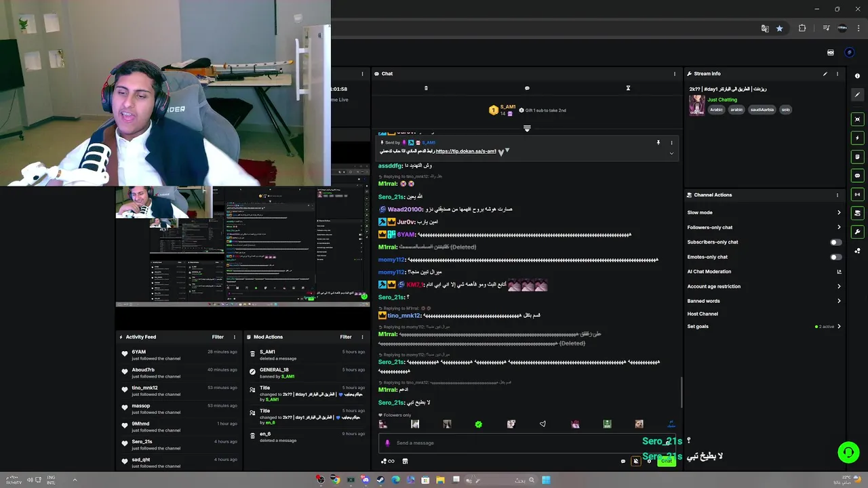
Task: Open Mod Actions Filter
Action: [346, 337]
